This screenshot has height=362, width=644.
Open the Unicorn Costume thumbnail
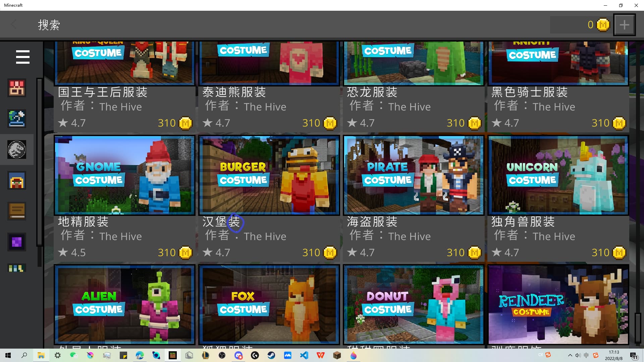pos(558,175)
